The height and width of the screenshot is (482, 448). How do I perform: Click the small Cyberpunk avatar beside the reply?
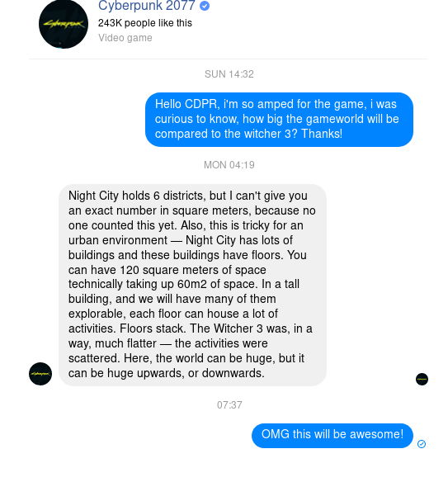tap(40, 374)
